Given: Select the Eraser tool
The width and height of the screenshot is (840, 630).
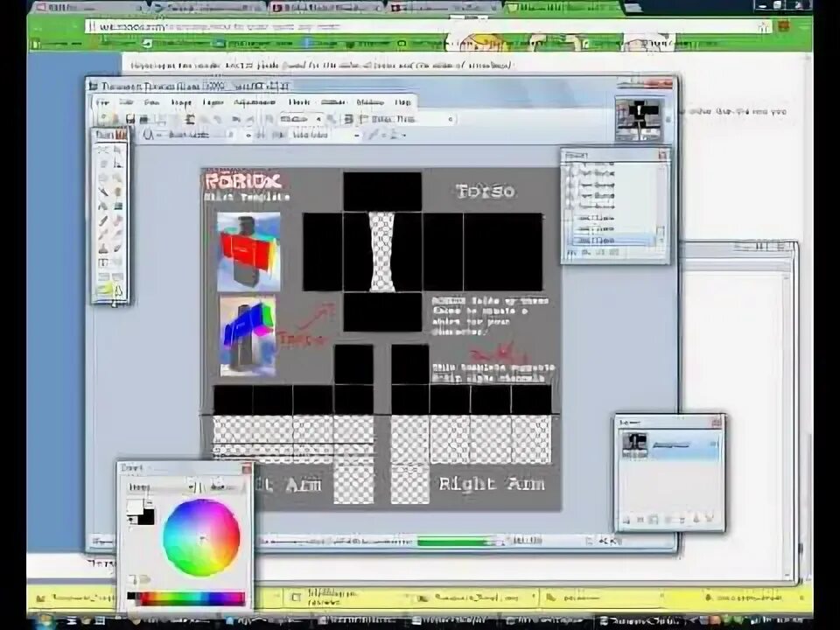Looking at the screenshot, I should (117, 220).
